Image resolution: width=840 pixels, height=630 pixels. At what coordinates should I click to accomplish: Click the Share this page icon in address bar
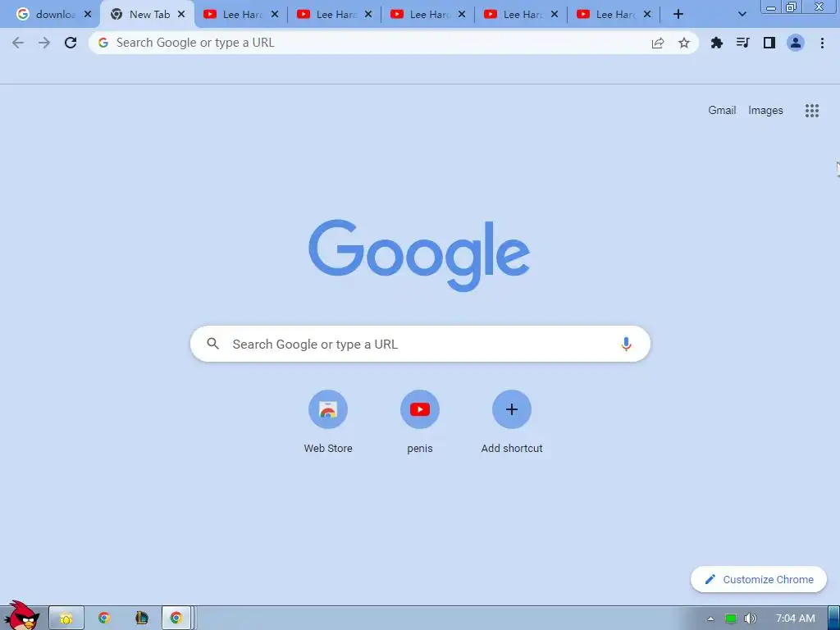pos(657,43)
